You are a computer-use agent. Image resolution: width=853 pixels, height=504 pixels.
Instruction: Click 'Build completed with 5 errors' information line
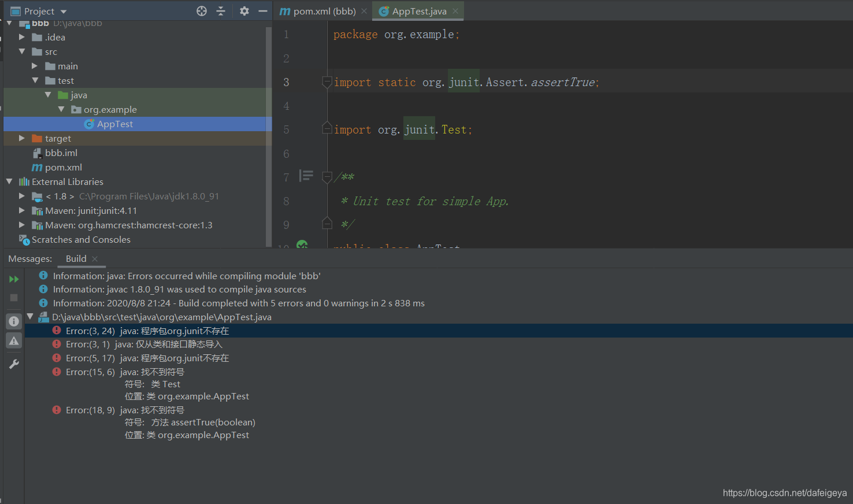[239, 303]
